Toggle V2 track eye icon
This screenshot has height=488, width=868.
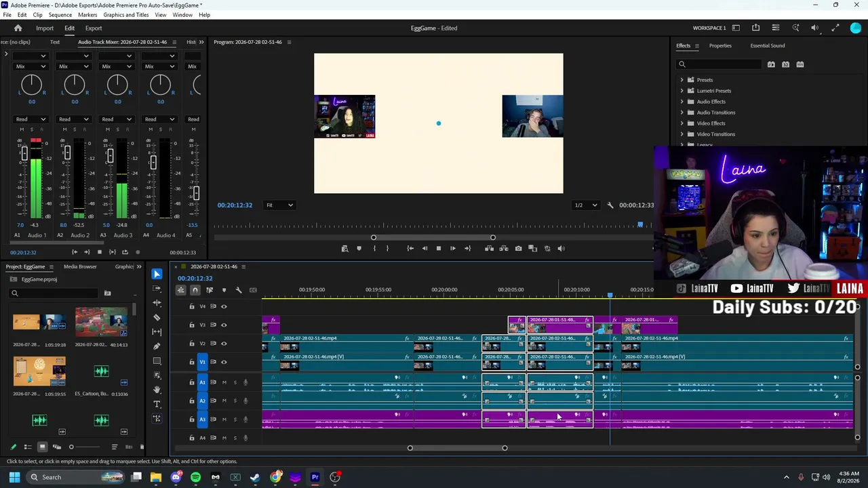pos(224,344)
